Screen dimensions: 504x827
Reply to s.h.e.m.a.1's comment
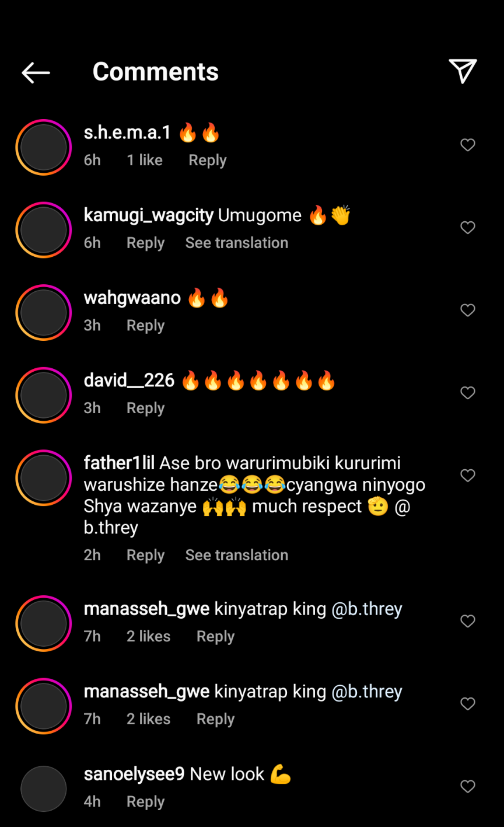click(207, 160)
